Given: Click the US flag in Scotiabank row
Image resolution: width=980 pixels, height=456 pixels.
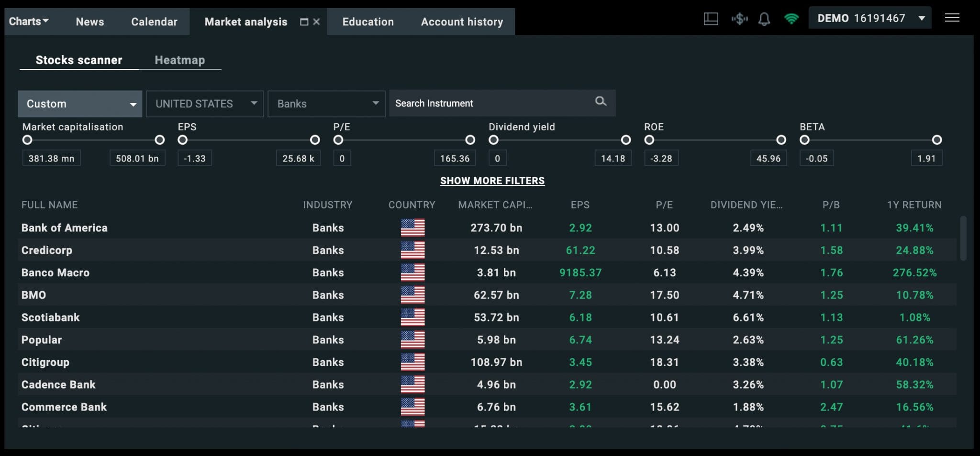Looking at the screenshot, I should point(412,317).
